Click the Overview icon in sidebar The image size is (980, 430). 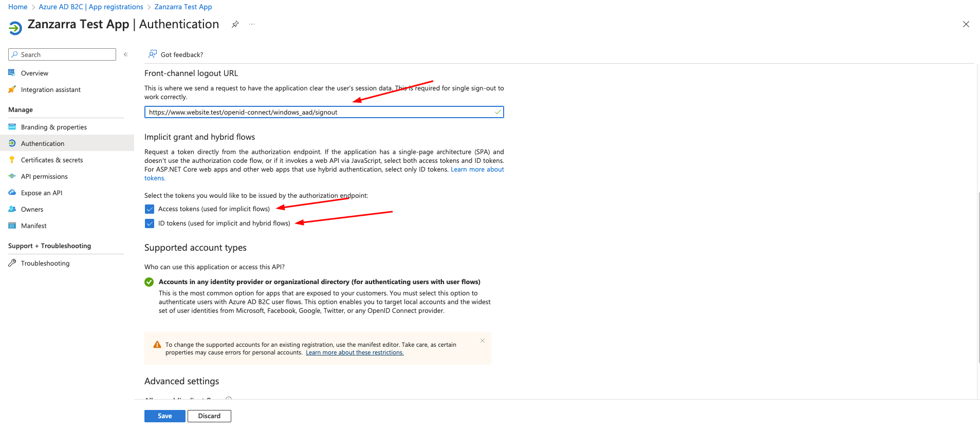[x=12, y=73]
